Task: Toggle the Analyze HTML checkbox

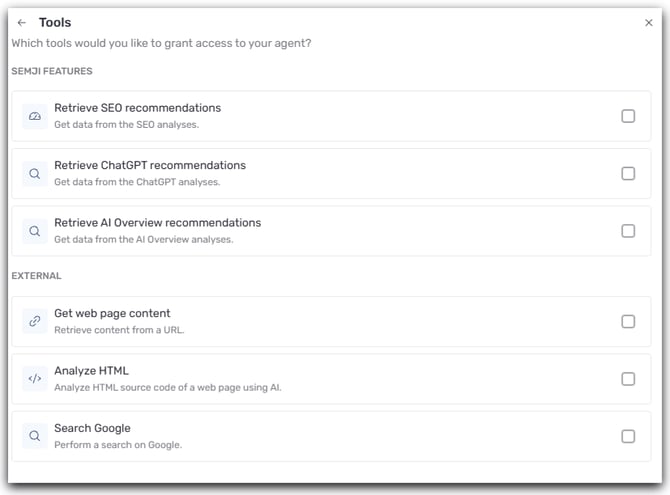Action: pyautogui.click(x=628, y=379)
